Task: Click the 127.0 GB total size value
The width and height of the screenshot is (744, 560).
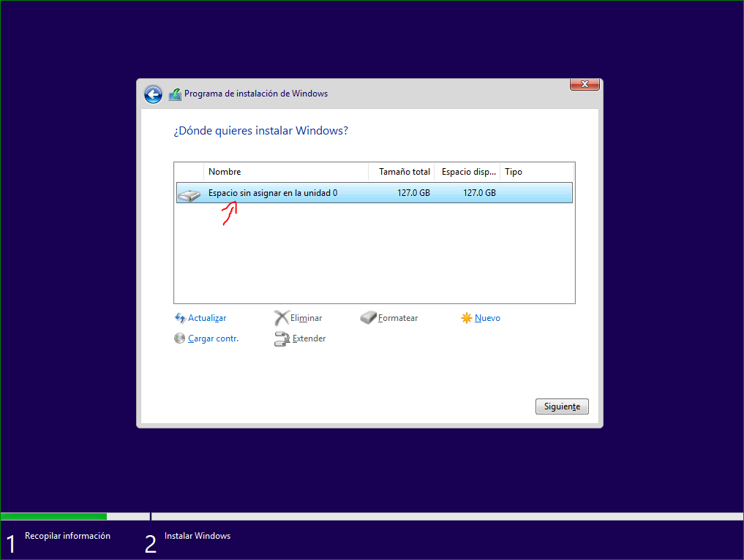Action: point(414,193)
